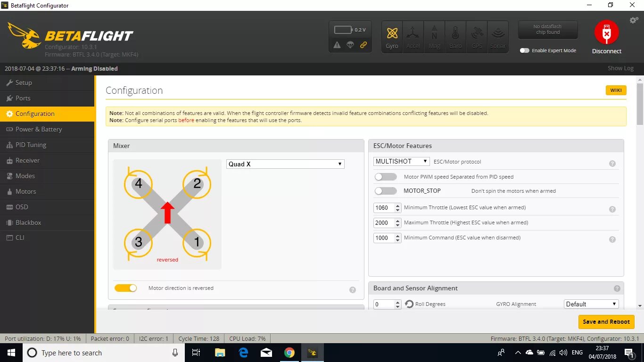
Task: Open Chrome from the taskbar
Action: [289, 353]
